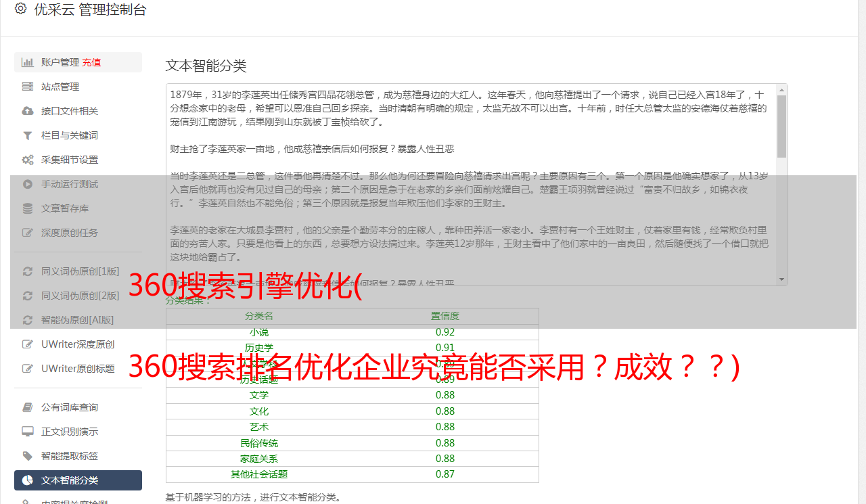Viewport: 866px width, 504px height.
Task: Select the server icon for 站点管理
Action: 28,87
